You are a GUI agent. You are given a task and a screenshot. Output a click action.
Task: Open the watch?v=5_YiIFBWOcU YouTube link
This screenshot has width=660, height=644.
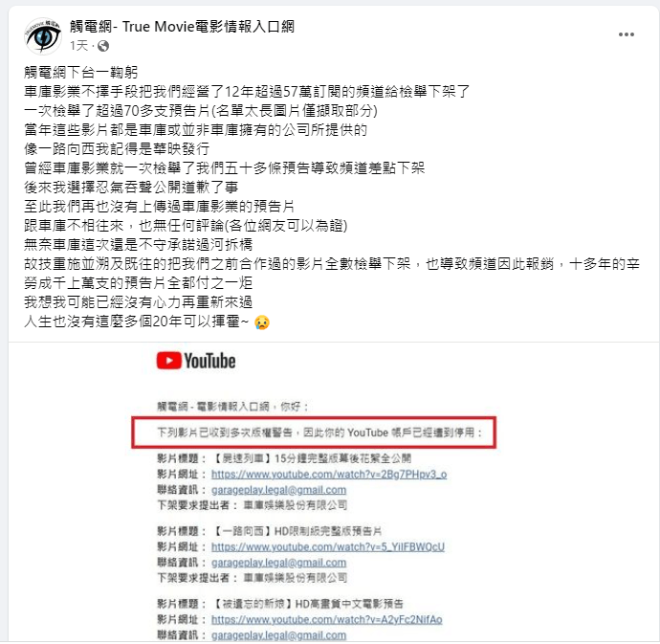coord(327,546)
